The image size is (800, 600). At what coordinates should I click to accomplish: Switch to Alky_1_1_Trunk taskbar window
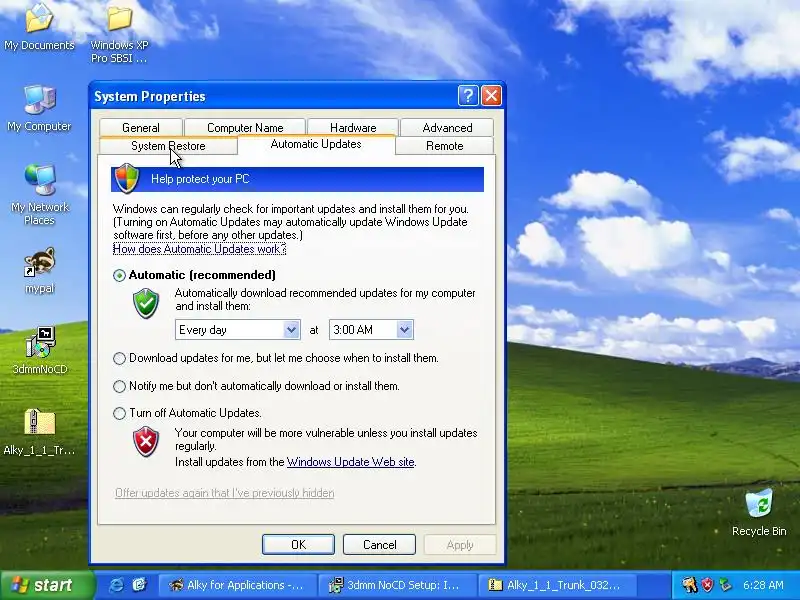click(x=556, y=585)
